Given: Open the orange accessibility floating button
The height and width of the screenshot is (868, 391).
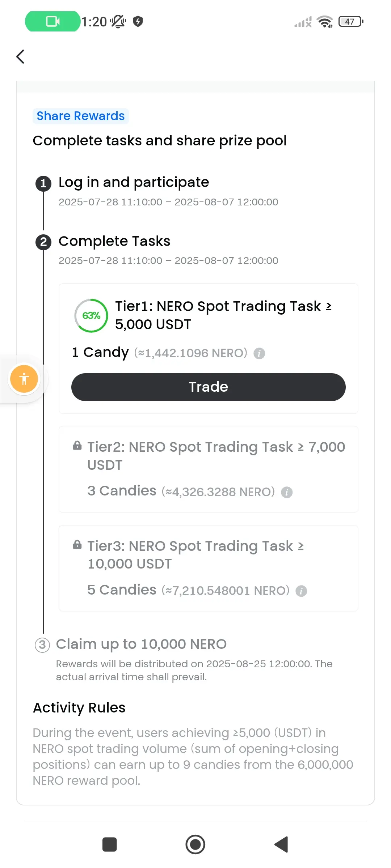Looking at the screenshot, I should click(x=24, y=379).
